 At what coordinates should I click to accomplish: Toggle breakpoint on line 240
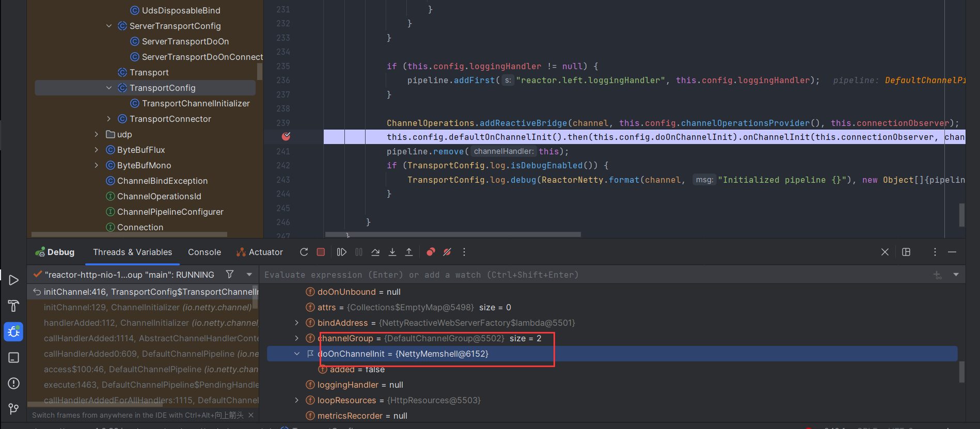(286, 136)
